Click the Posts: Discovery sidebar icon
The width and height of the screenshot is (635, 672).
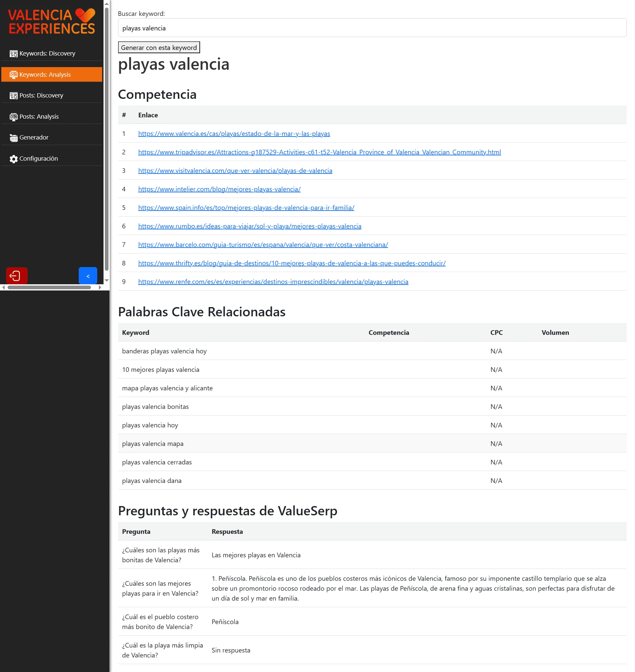pyautogui.click(x=14, y=96)
